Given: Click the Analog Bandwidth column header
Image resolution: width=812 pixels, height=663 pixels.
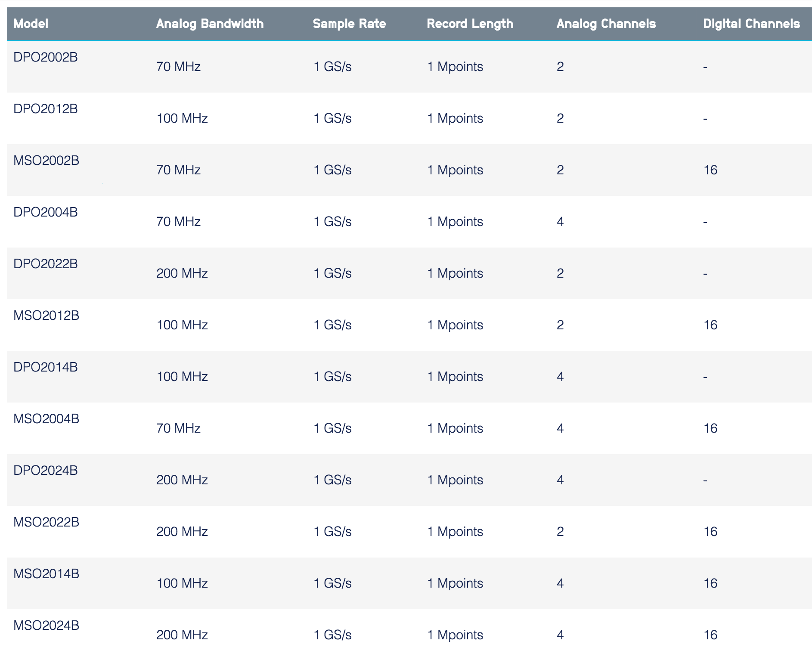Looking at the screenshot, I should [210, 24].
